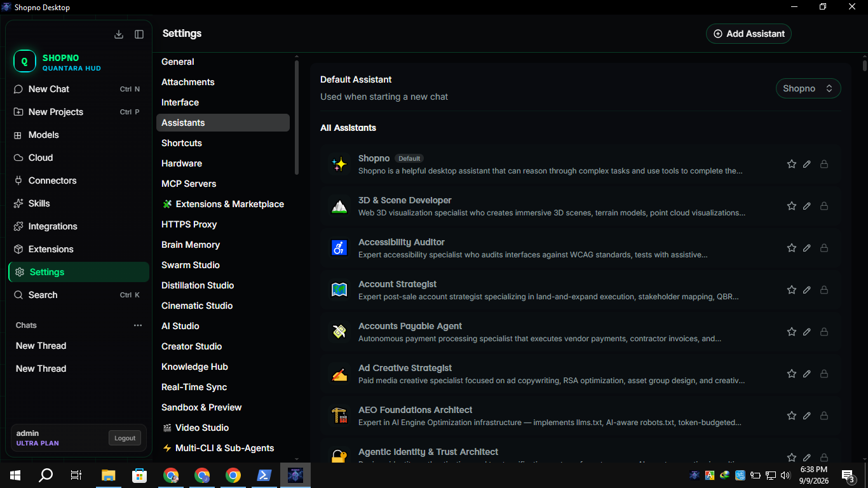This screenshot has width=868, height=488.
Task: Open the Skills page
Action: 79,203
